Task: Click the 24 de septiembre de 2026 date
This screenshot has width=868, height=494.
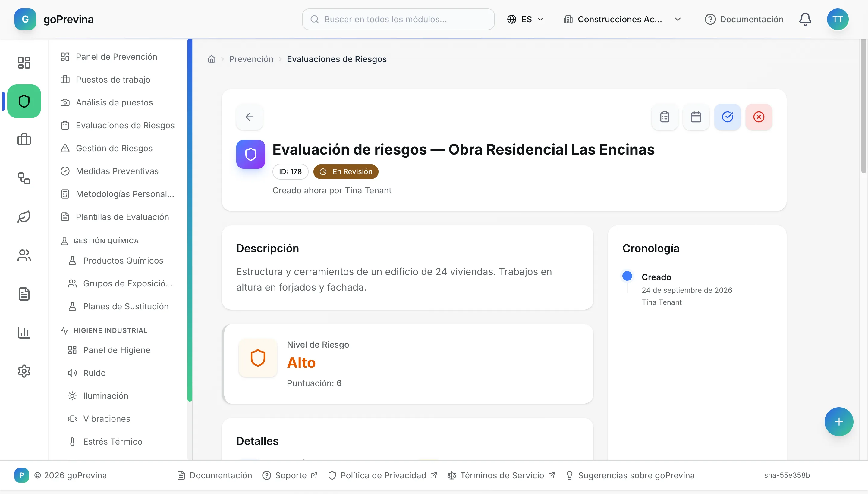Action: 687,290
